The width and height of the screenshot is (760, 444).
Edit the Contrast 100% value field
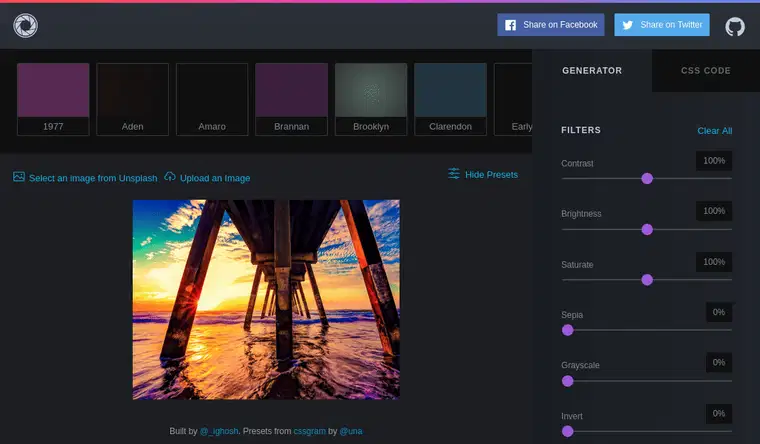pyautogui.click(x=714, y=160)
